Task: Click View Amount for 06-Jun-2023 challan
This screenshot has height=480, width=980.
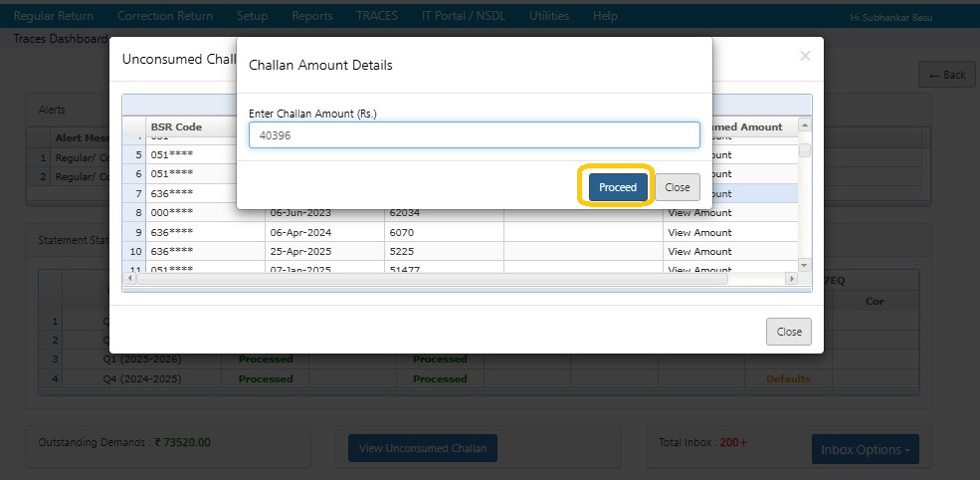Action: pos(698,213)
